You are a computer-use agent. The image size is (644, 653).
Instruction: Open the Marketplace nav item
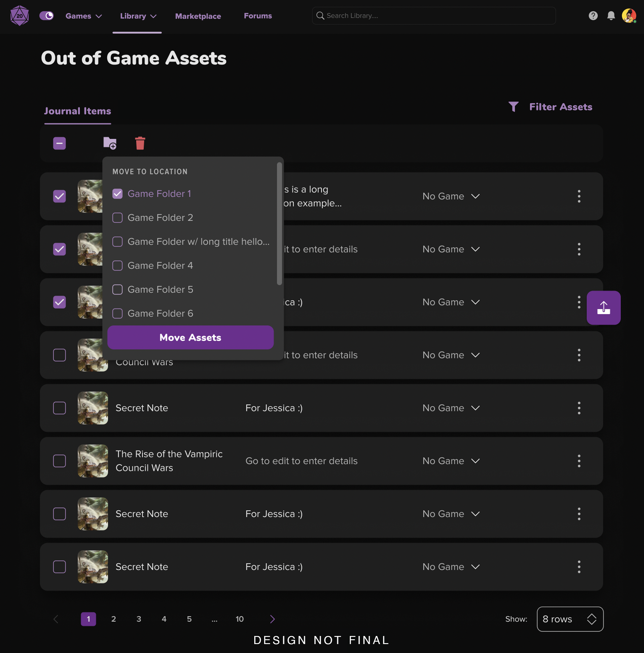coord(198,16)
